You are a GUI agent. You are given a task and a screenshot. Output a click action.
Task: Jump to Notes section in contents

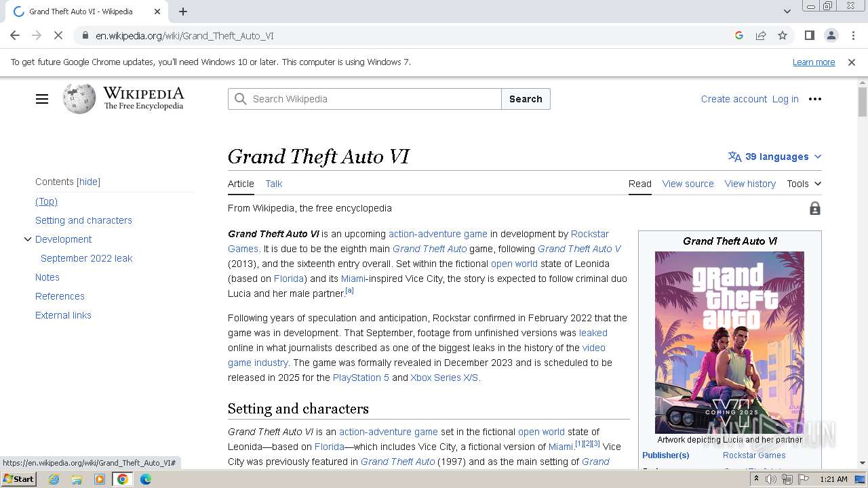(x=47, y=277)
